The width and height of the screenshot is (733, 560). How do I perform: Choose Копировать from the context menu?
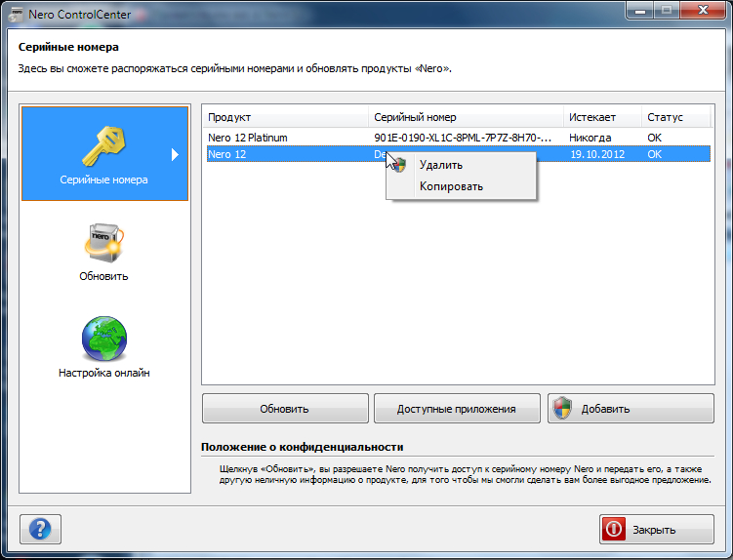click(451, 186)
